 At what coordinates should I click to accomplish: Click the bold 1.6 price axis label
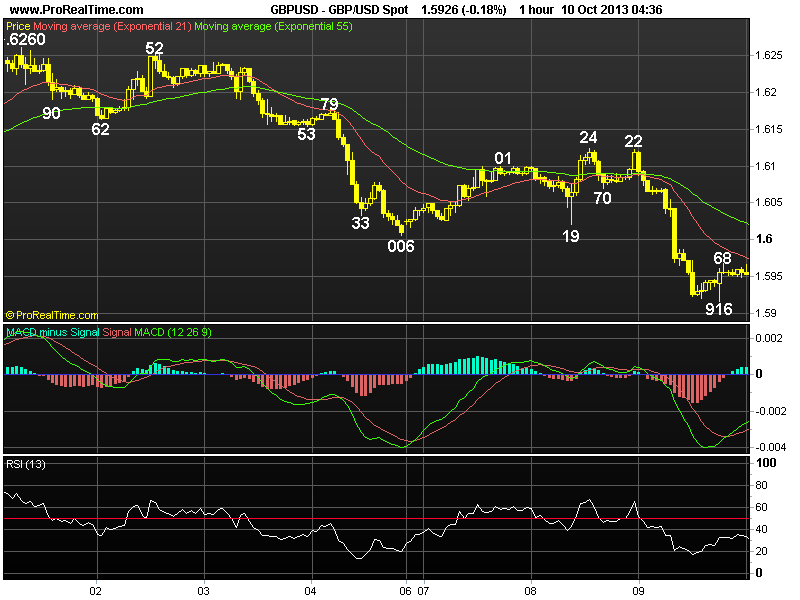(764, 239)
